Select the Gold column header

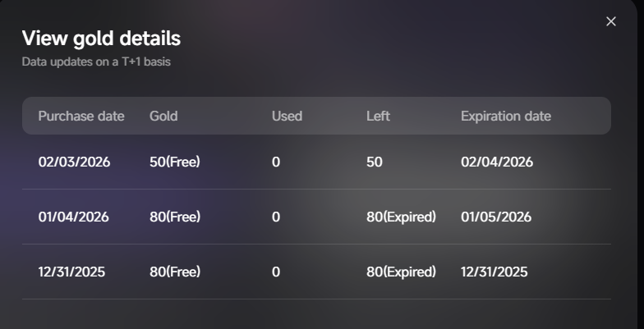(164, 116)
